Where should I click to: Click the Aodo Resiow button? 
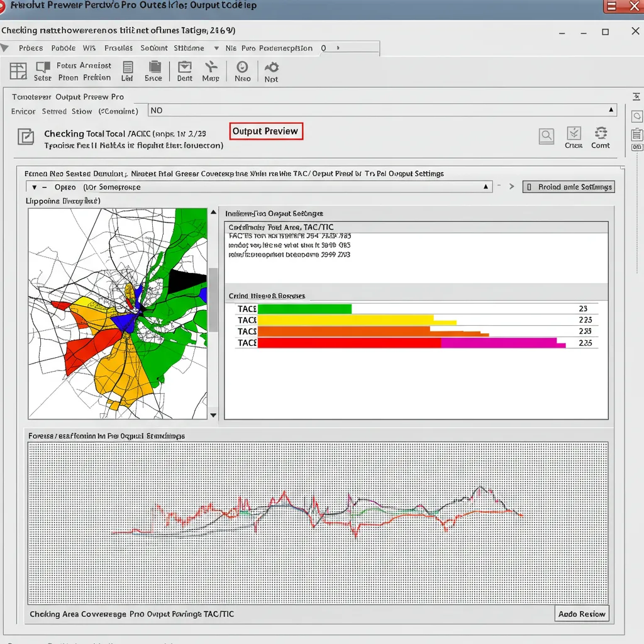click(x=582, y=614)
